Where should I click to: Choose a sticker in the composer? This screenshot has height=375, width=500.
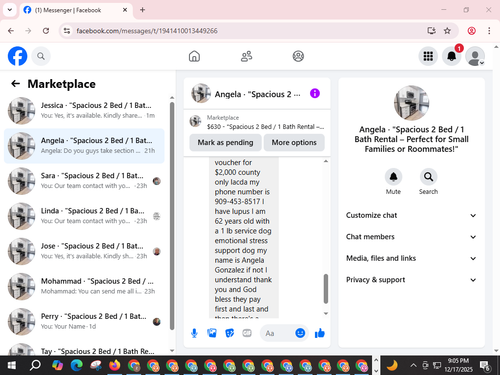230,333
